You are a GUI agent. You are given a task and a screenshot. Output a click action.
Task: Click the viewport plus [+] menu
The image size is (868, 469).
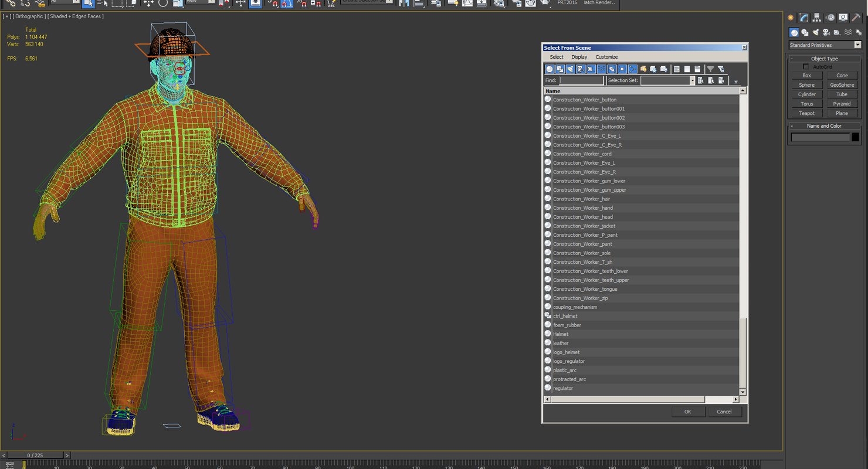point(6,16)
